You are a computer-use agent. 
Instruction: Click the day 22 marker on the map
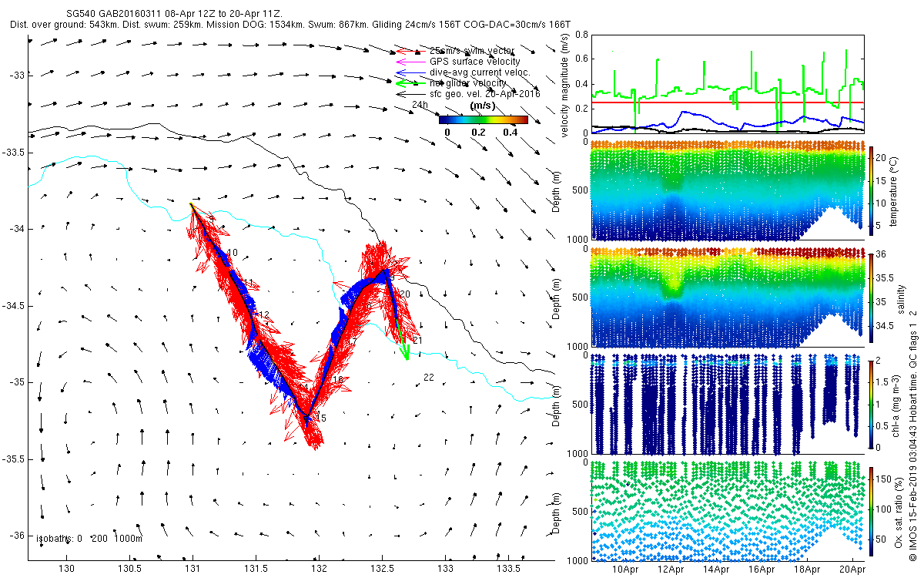[x=429, y=377]
